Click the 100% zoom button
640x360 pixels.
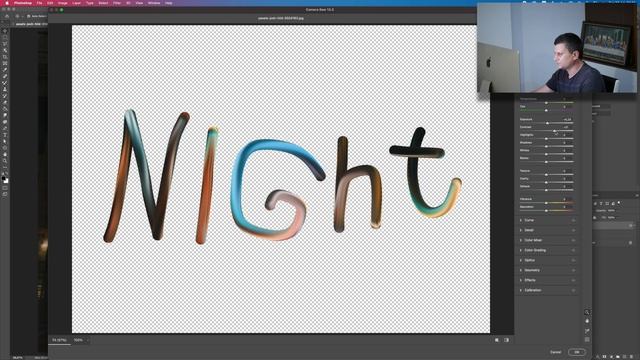click(x=78, y=340)
